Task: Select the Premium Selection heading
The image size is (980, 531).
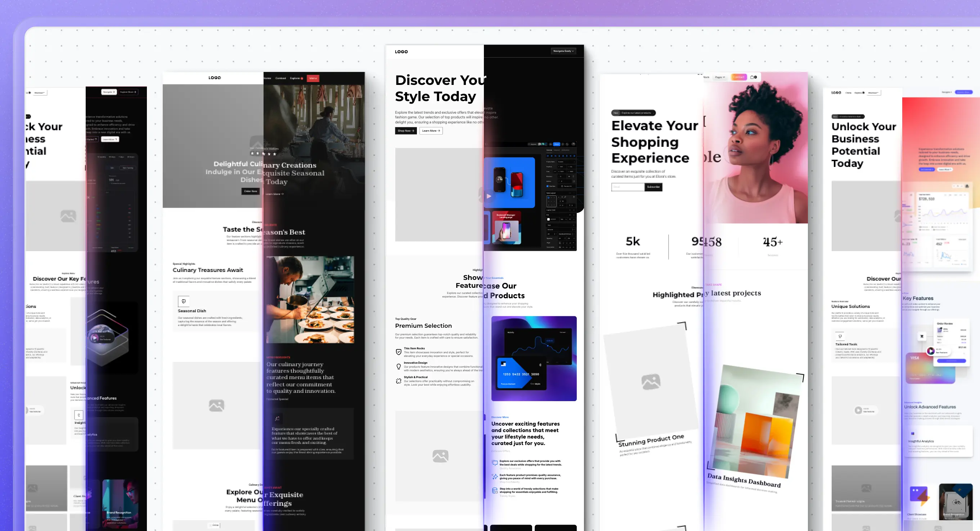Action: pos(423,326)
